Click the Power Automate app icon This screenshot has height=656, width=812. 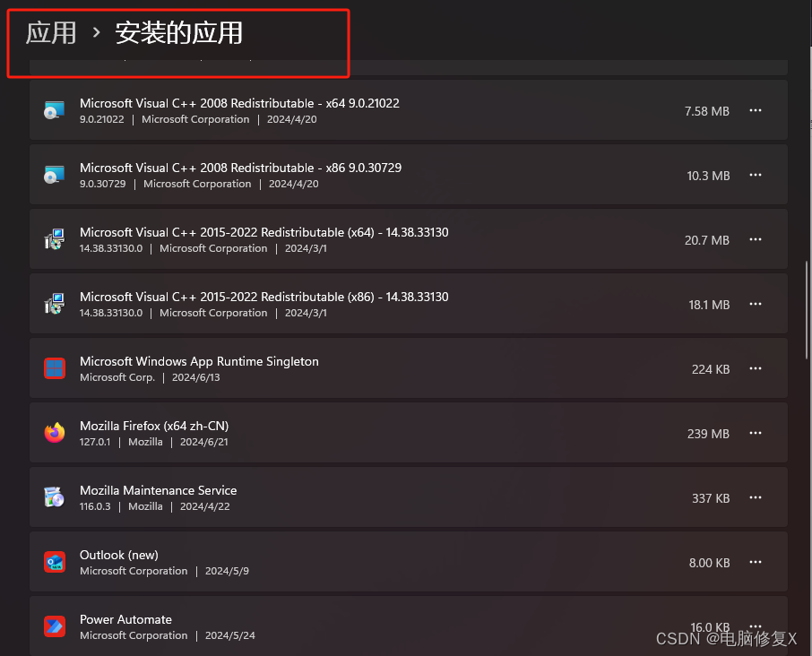(55, 626)
